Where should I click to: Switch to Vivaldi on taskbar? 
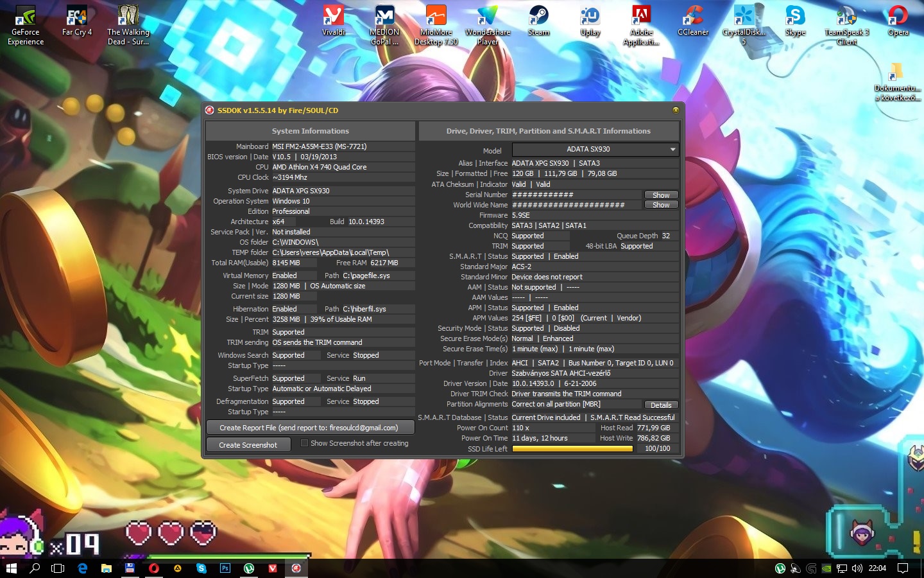coord(272,568)
